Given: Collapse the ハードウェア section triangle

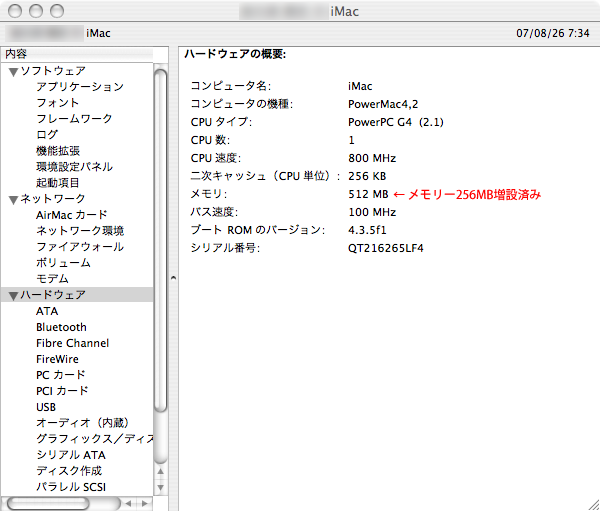Looking at the screenshot, I should click(14, 296).
